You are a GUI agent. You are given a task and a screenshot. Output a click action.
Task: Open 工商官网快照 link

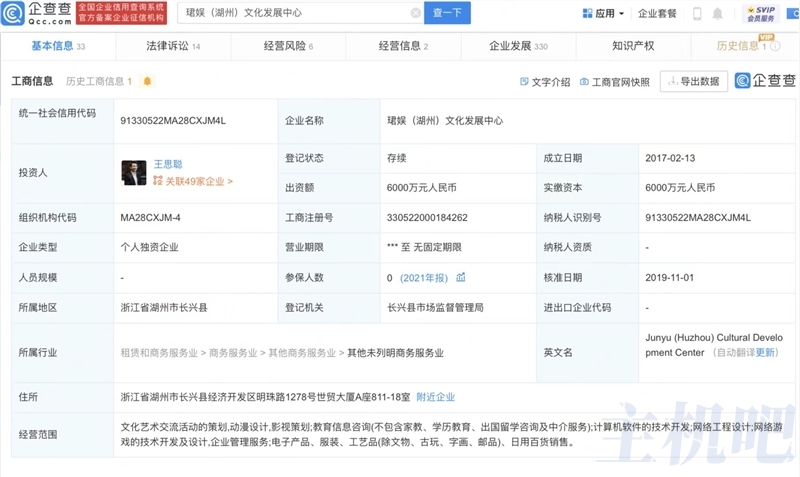click(615, 82)
